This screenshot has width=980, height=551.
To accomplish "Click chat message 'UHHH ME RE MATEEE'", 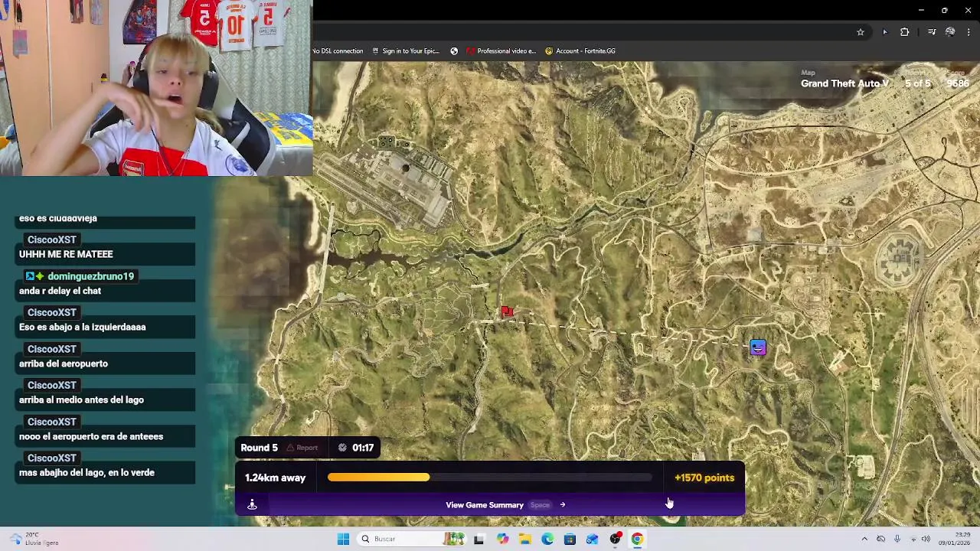I will pyautogui.click(x=66, y=254).
